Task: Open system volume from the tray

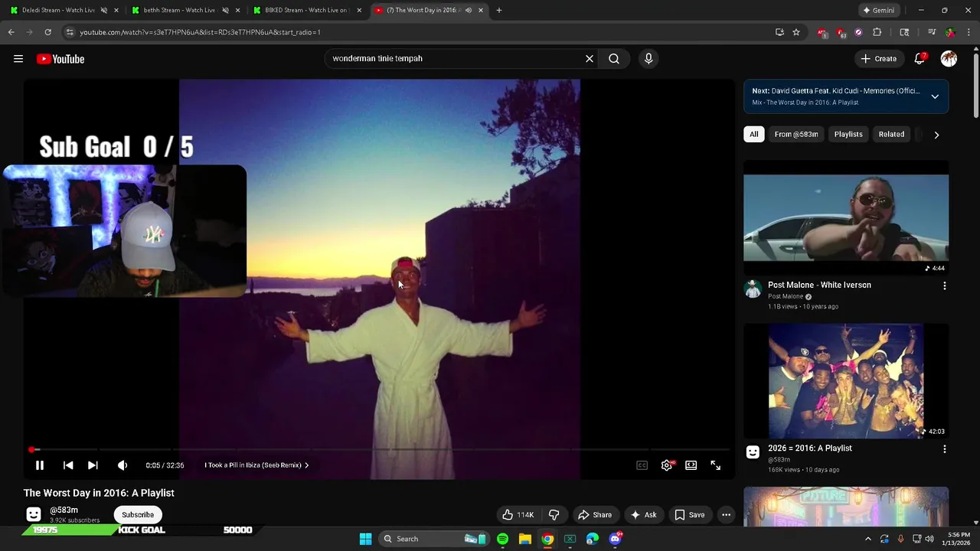Action: click(x=929, y=539)
